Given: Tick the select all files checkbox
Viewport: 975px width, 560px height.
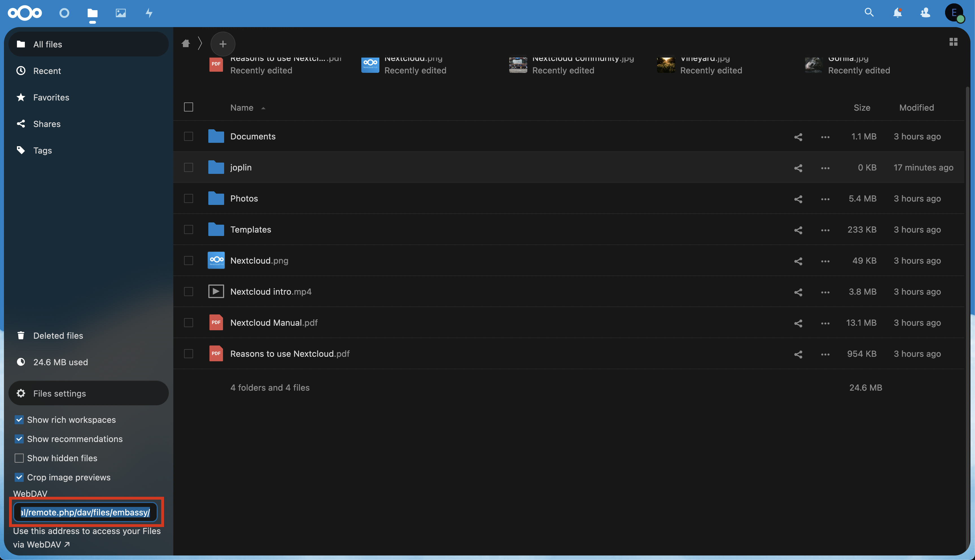Looking at the screenshot, I should pos(189,107).
